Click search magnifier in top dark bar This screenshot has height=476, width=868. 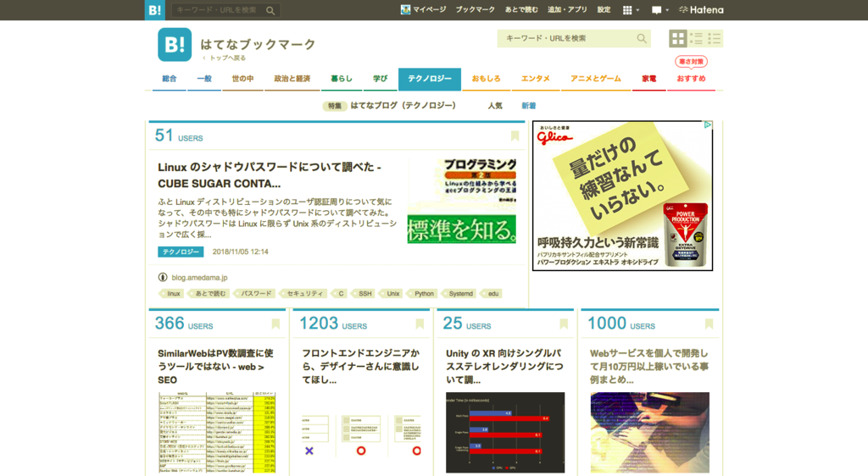(x=270, y=10)
